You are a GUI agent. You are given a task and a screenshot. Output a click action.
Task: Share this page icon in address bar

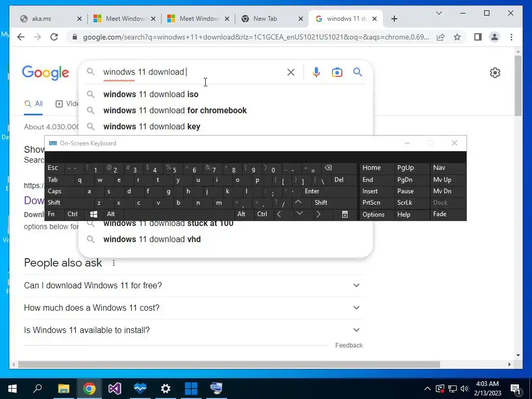tap(441, 37)
